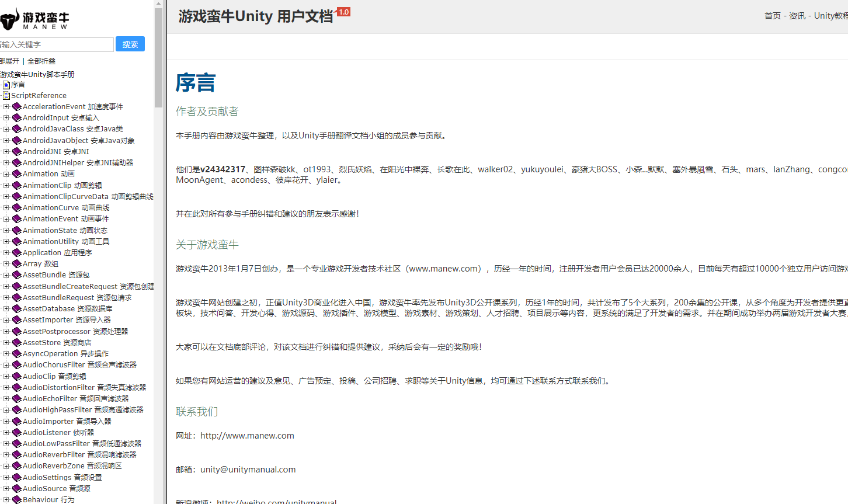848x504 pixels.
Task: Click the AccelerationEvent book icon
Action: coord(17,107)
